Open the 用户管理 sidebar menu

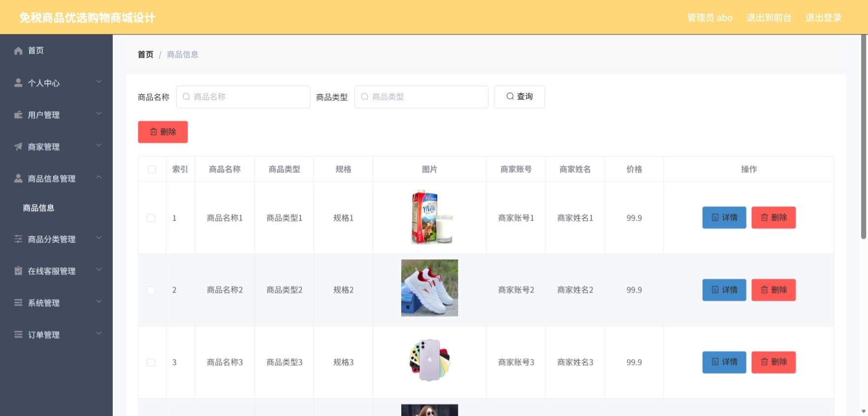(56, 114)
